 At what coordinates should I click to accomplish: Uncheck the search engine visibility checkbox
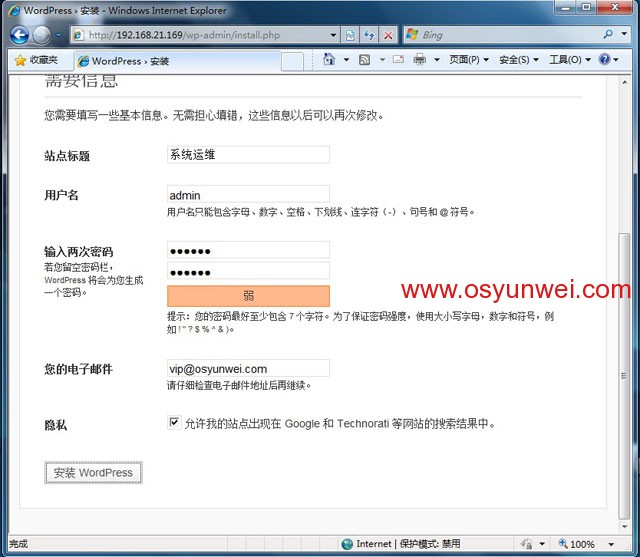click(x=174, y=422)
